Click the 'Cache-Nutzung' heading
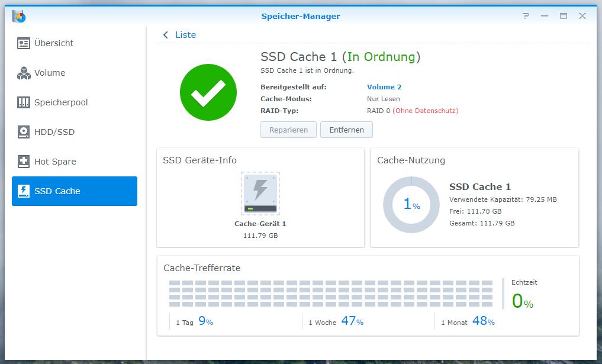Viewport: 602px width, 364px height. pyautogui.click(x=411, y=160)
